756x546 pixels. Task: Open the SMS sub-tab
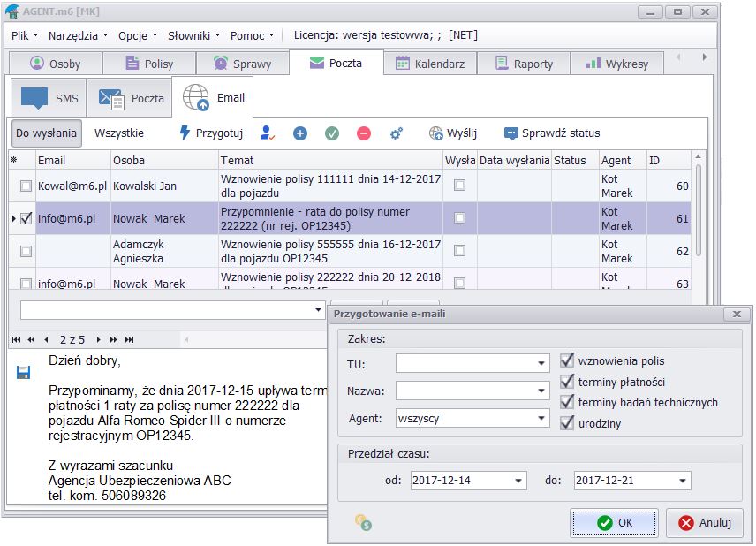[49, 98]
